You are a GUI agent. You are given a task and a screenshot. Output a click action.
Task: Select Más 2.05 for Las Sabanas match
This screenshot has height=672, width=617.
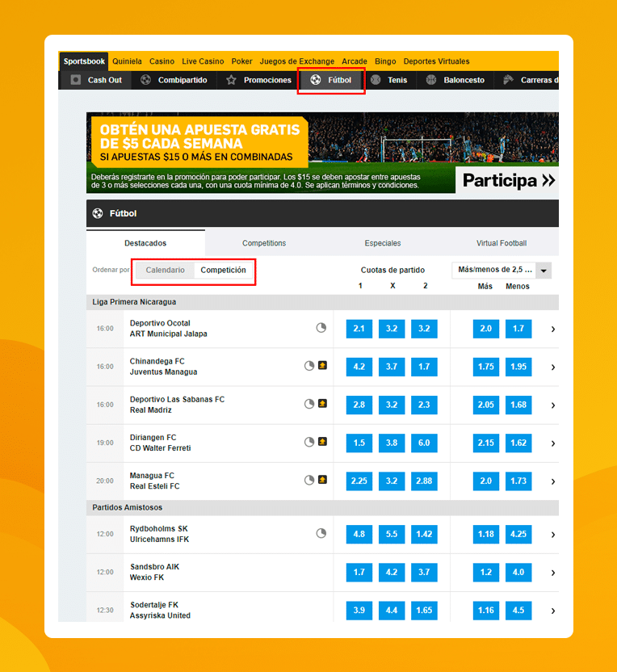[486, 405]
